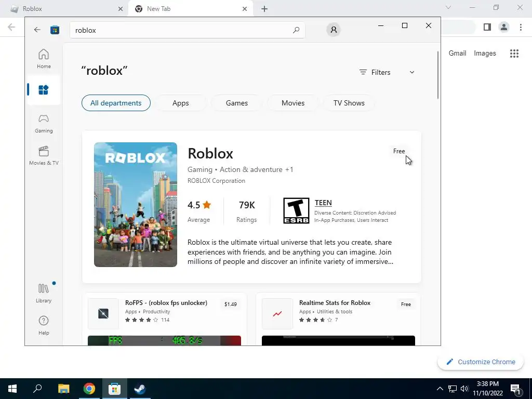Open Windows taskbar search
This screenshot has width=532, height=399.
point(37,389)
